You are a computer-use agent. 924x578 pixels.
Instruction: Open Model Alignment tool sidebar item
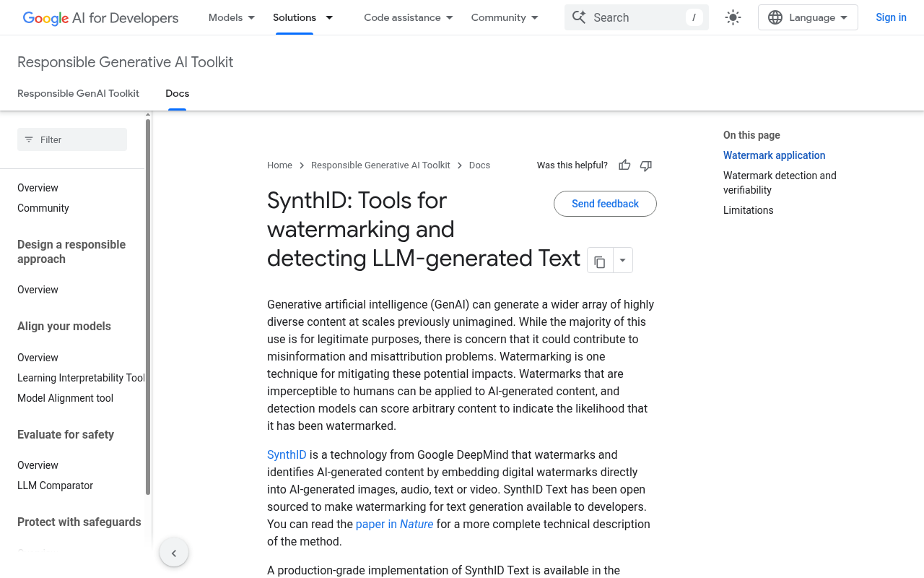click(x=65, y=398)
